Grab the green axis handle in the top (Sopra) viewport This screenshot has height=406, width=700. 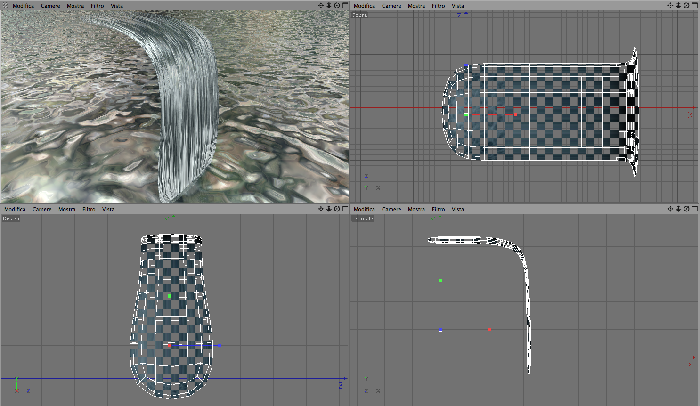[466, 115]
